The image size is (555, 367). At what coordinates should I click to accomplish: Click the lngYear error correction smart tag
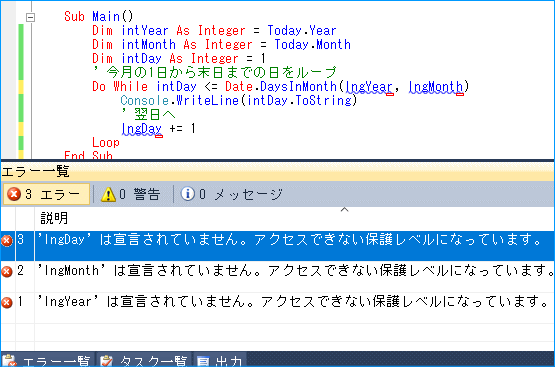click(x=389, y=94)
